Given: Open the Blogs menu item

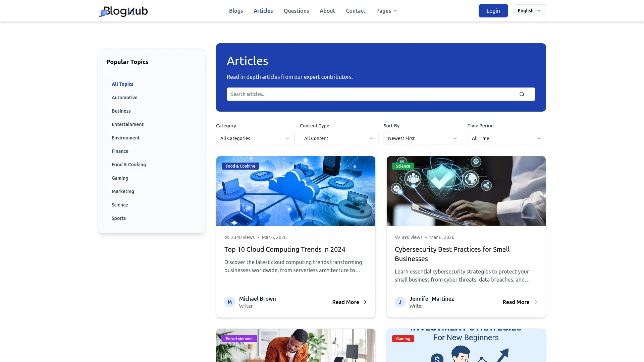Looking at the screenshot, I should click(x=236, y=11).
